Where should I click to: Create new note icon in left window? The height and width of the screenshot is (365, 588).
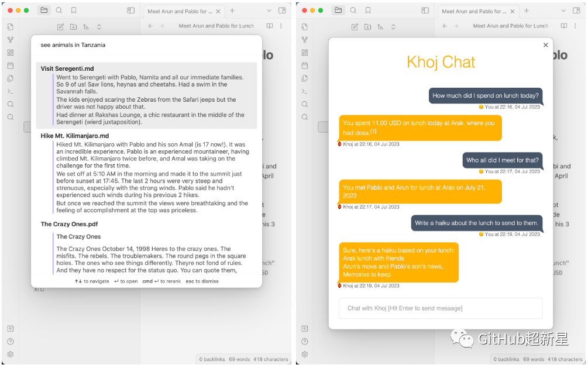pos(60,27)
